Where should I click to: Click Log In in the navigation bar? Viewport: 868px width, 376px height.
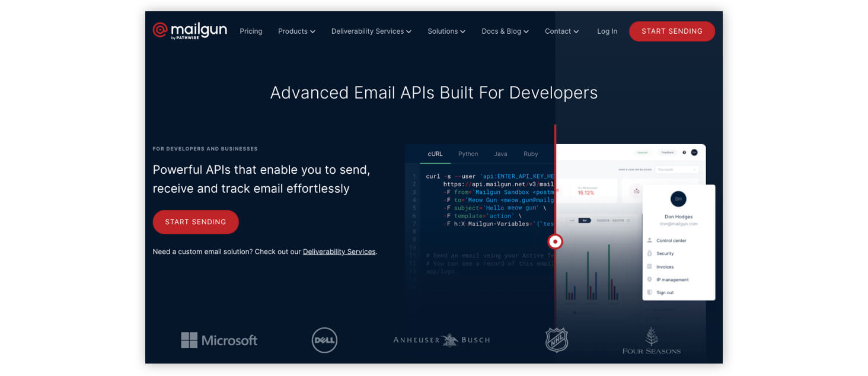[607, 31]
